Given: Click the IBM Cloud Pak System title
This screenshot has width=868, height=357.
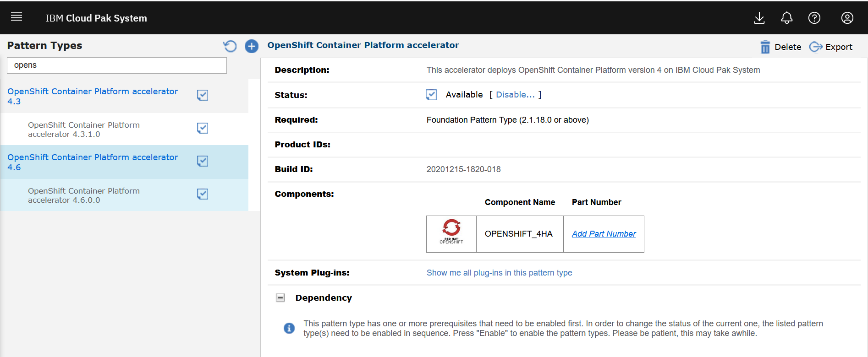Looking at the screenshot, I should [x=96, y=18].
